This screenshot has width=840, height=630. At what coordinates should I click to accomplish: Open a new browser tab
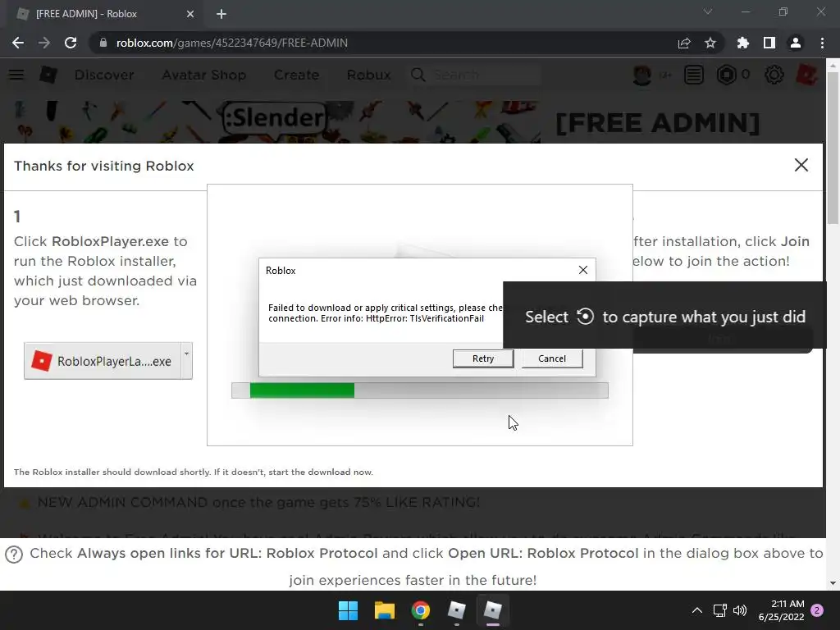click(x=221, y=14)
